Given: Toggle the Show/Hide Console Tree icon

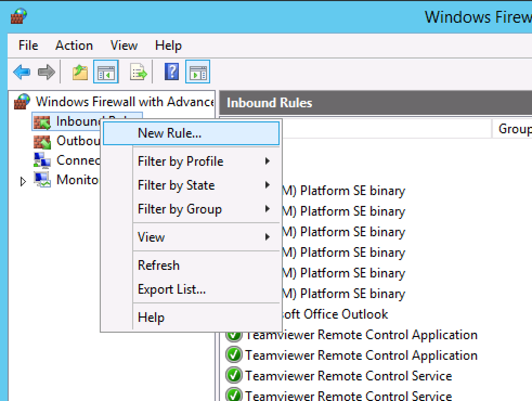Looking at the screenshot, I should [106, 72].
